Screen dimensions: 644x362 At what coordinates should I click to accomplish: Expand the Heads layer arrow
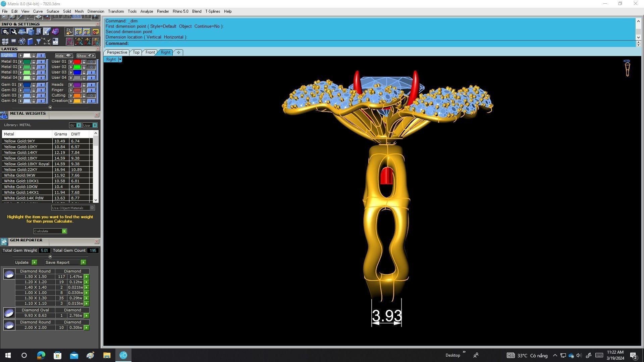(x=71, y=85)
